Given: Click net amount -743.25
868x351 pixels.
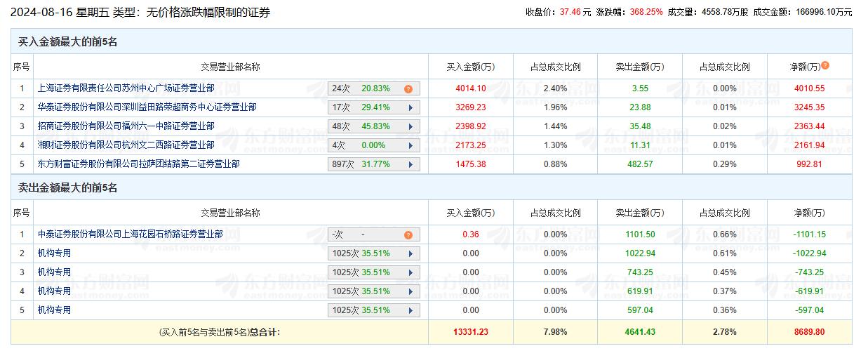Looking at the screenshot, I should [x=809, y=272].
